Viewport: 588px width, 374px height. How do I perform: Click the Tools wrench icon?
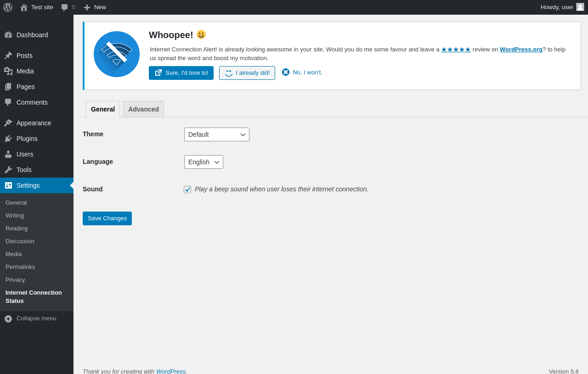[8, 170]
